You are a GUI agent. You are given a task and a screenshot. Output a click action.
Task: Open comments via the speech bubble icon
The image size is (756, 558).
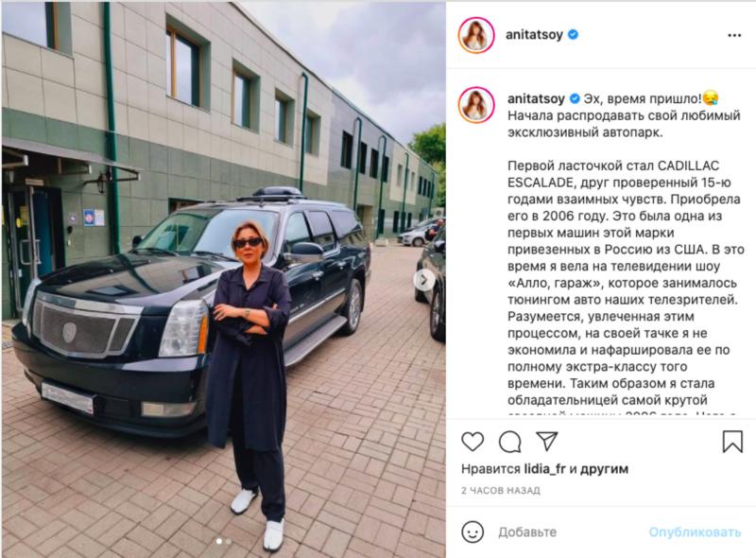509,442
